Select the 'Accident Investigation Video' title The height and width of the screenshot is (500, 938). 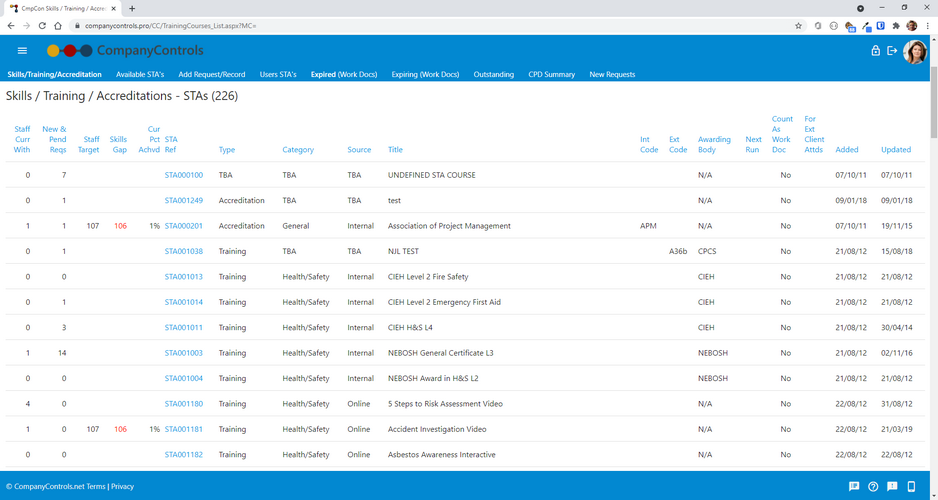click(x=437, y=429)
